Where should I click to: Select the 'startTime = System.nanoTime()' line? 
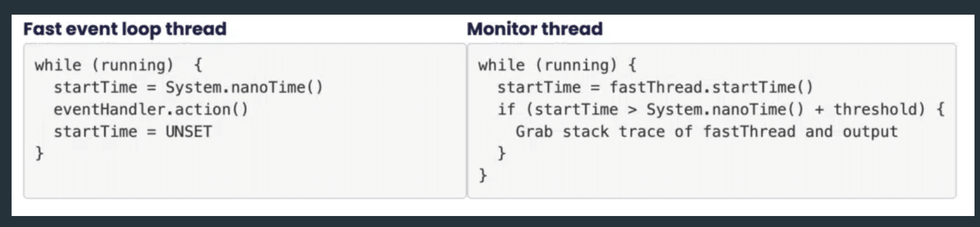[188, 87]
